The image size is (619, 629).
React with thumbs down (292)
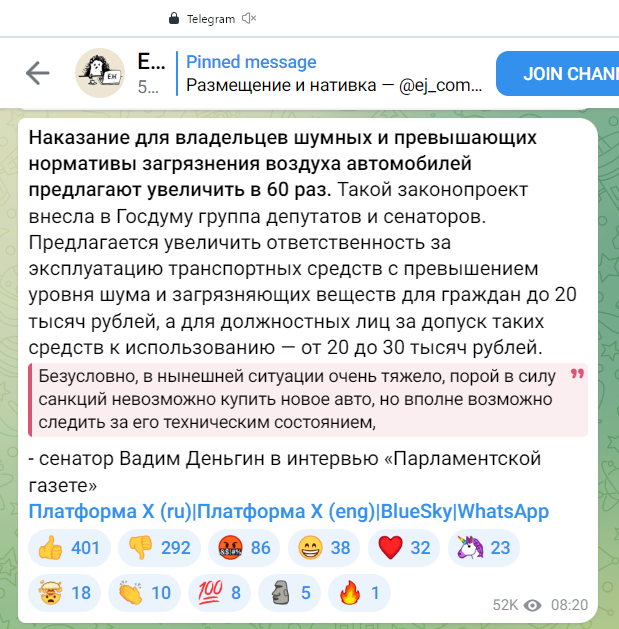coord(159,548)
